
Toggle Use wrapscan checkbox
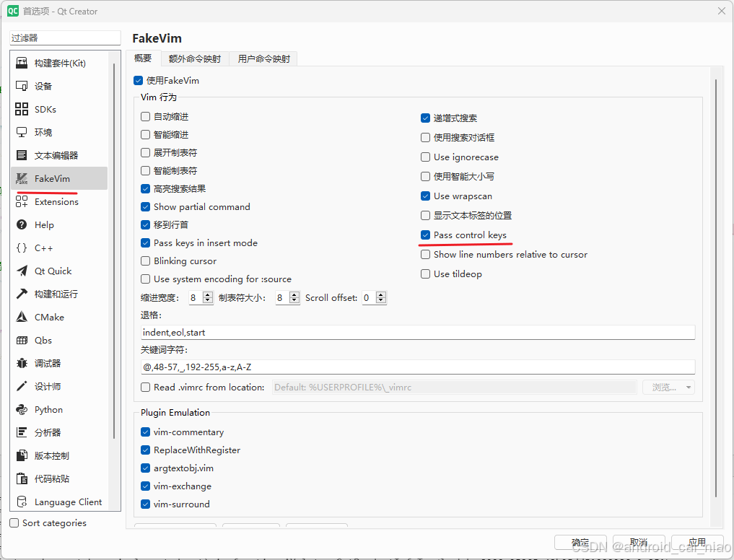click(426, 196)
